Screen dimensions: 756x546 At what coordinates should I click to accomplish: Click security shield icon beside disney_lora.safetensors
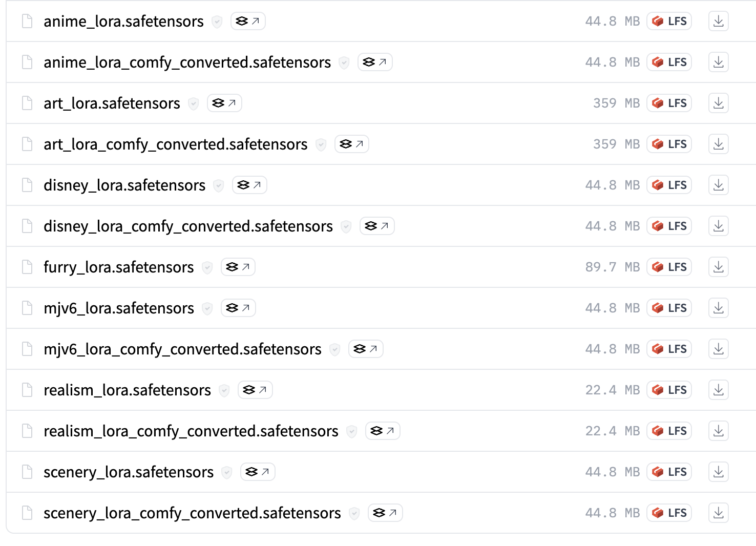click(219, 185)
